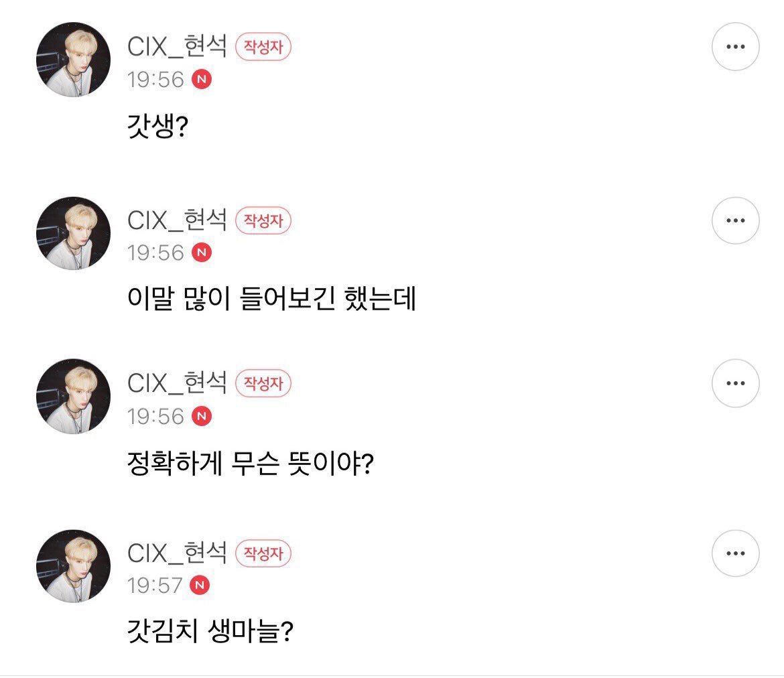Image resolution: width=784 pixels, height=678 pixels.
Task: Click the 작성자 badge on the "갓생?" comment
Action: tap(263, 48)
